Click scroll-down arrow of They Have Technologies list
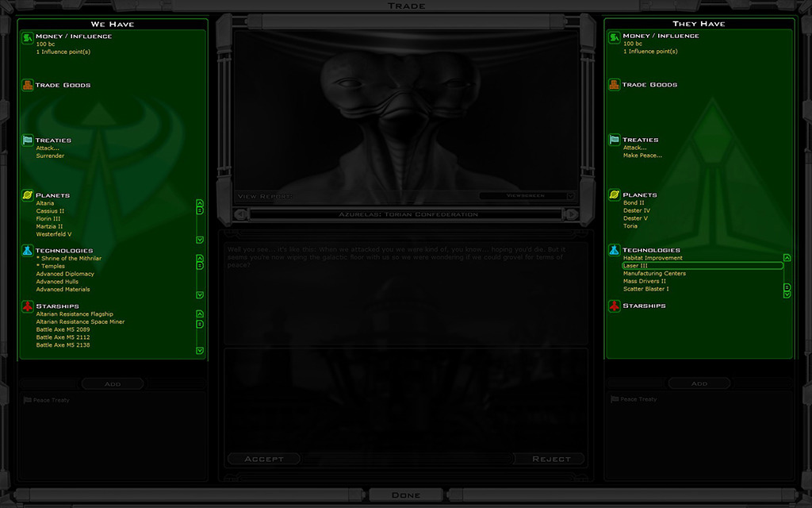Screen dimensions: 812x508 pyautogui.click(x=787, y=294)
